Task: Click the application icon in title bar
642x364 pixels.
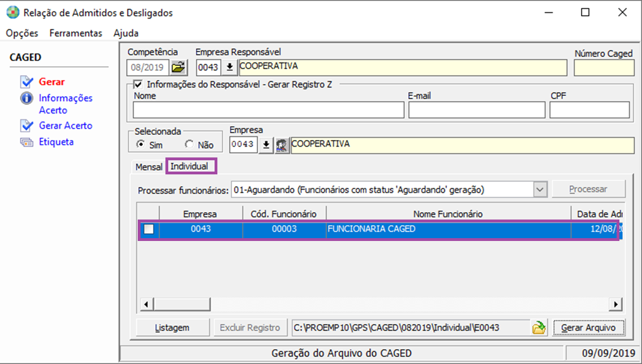Action: [11, 12]
